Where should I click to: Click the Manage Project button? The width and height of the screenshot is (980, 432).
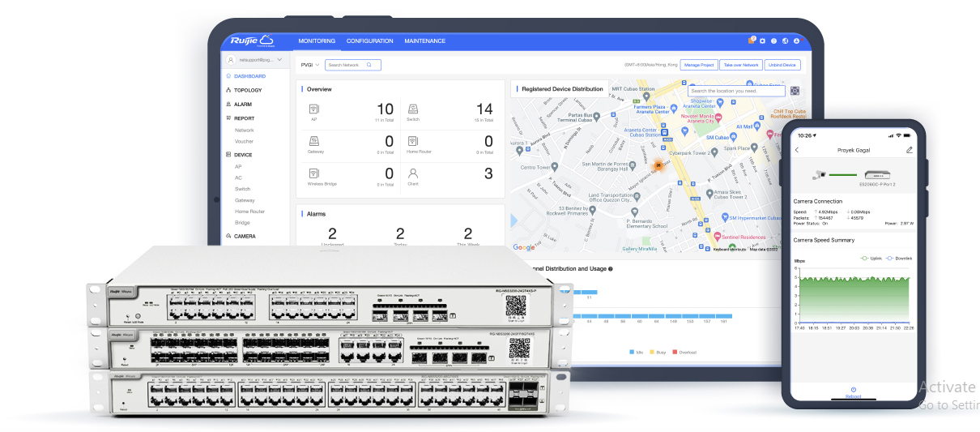(x=697, y=65)
